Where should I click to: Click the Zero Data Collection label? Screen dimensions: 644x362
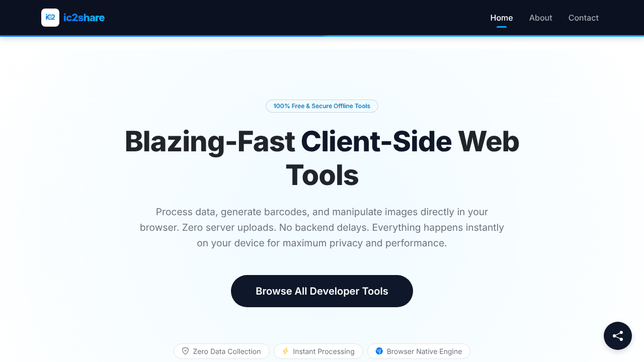(x=227, y=351)
